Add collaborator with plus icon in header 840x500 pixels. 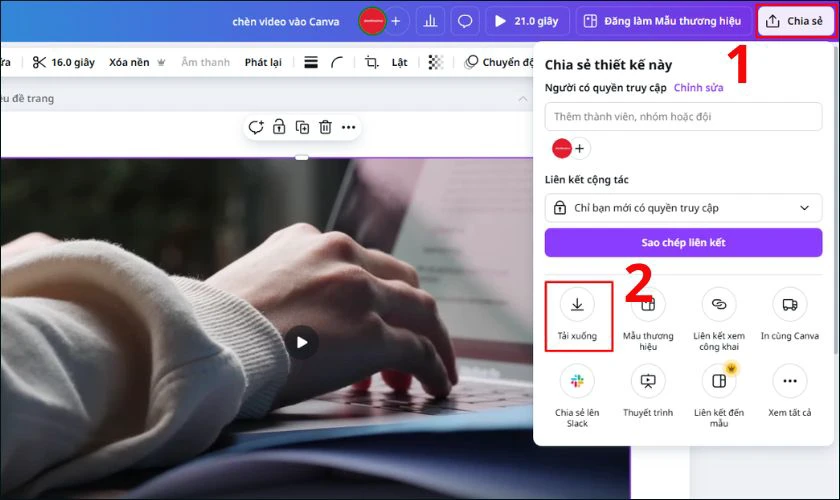point(396,21)
